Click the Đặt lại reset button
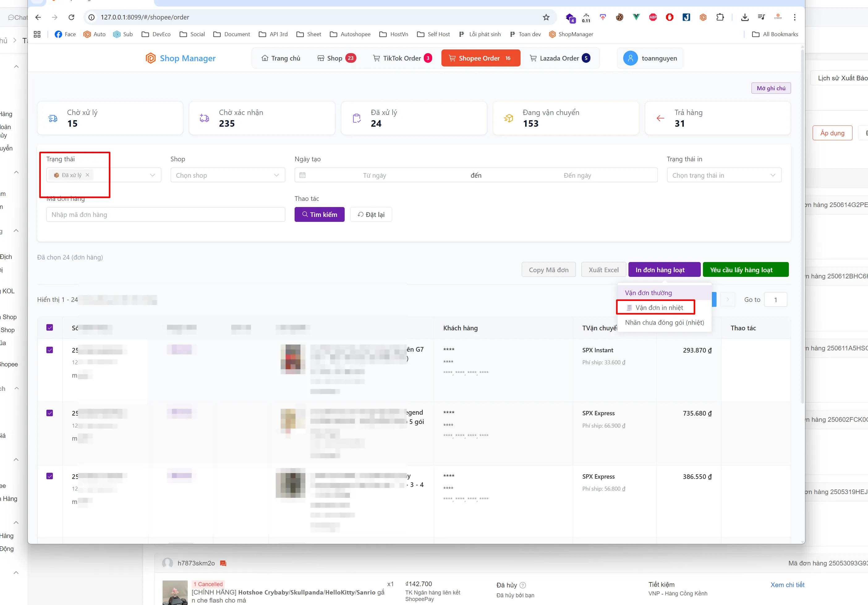 point(371,215)
